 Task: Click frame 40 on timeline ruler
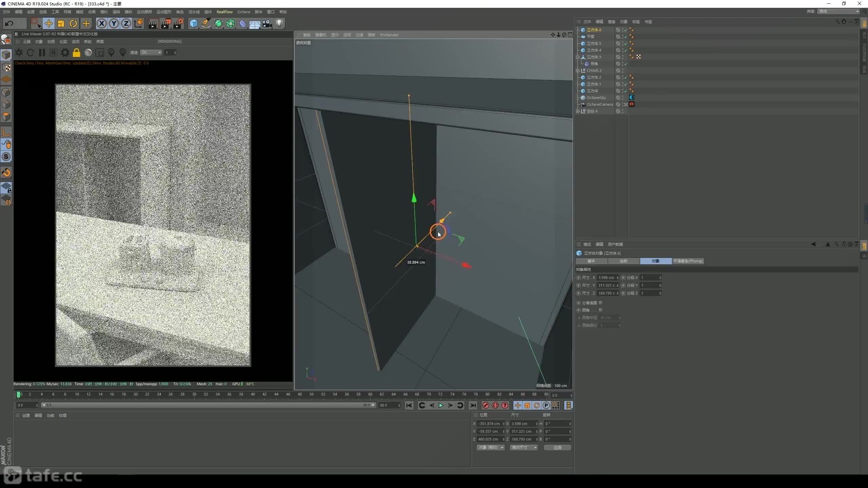click(x=253, y=394)
